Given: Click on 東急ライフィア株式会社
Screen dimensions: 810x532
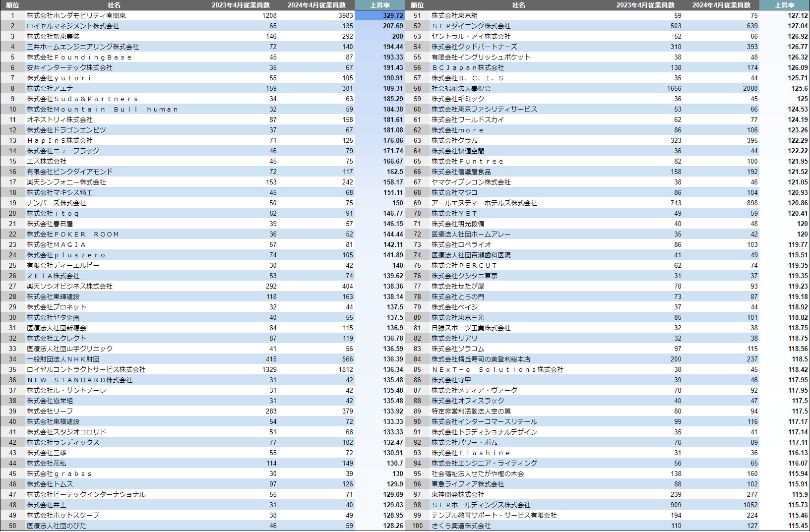Looking at the screenshot, I should [468, 484].
